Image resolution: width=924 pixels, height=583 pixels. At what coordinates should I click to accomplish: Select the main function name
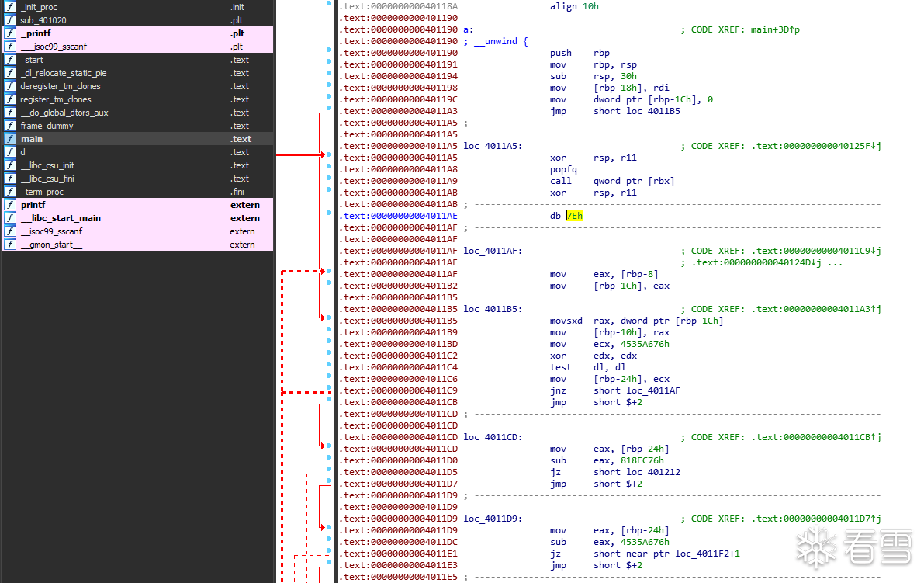coord(32,139)
